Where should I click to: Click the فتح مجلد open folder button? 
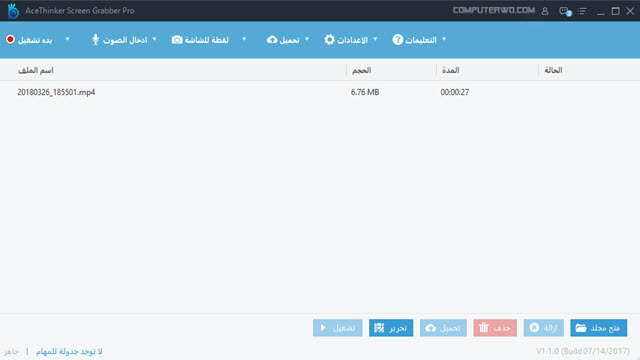[x=599, y=328]
